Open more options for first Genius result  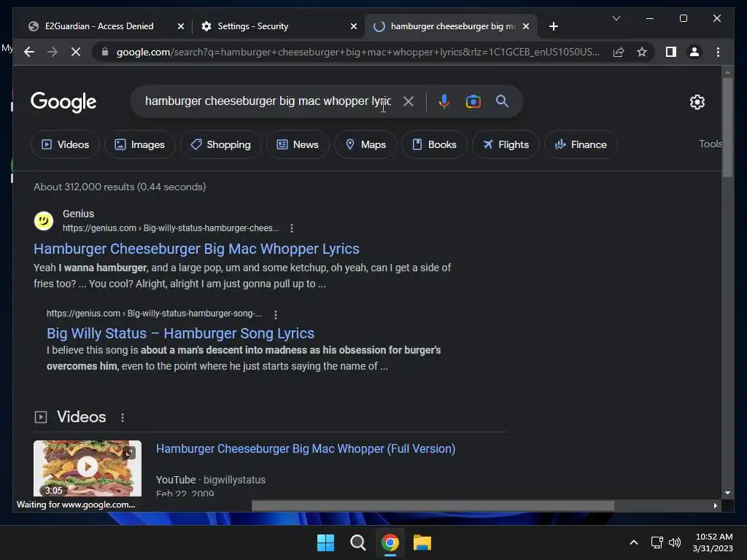(x=292, y=228)
